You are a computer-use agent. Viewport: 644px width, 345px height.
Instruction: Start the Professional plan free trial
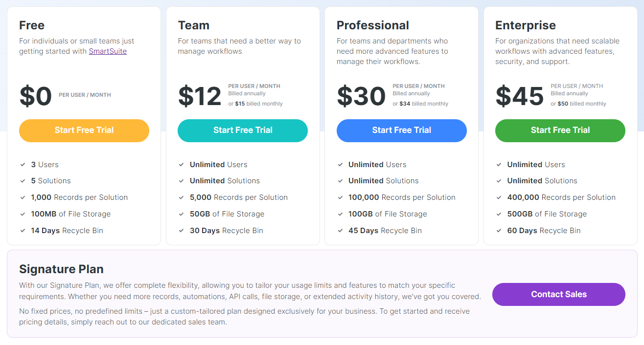[401, 130]
